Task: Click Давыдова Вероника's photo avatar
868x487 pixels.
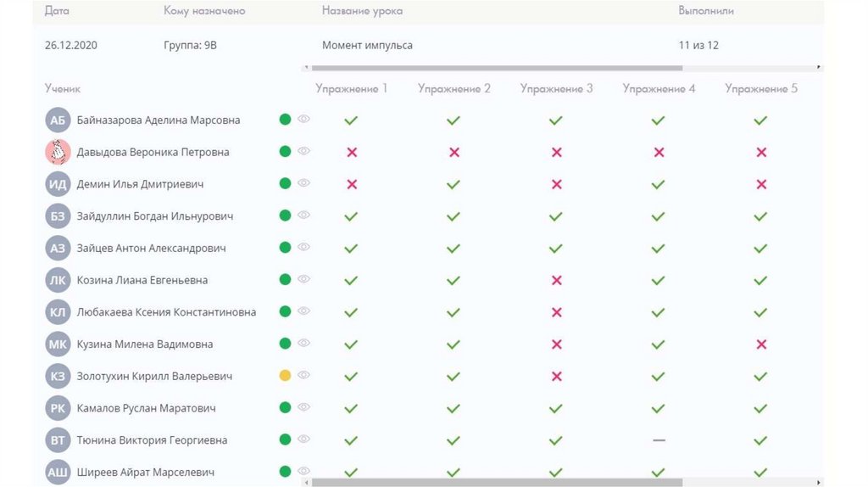Action: click(57, 152)
